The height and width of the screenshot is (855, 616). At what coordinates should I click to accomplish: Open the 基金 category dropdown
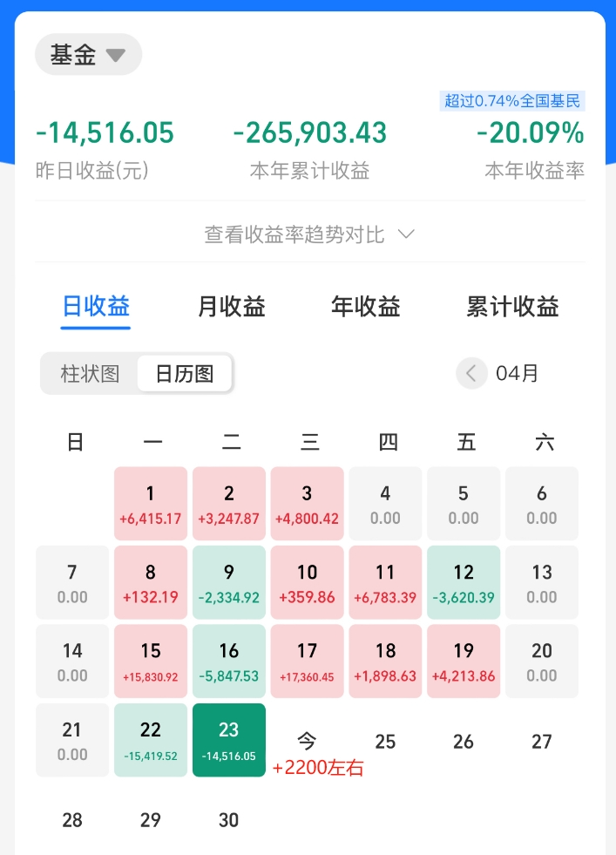(x=88, y=55)
